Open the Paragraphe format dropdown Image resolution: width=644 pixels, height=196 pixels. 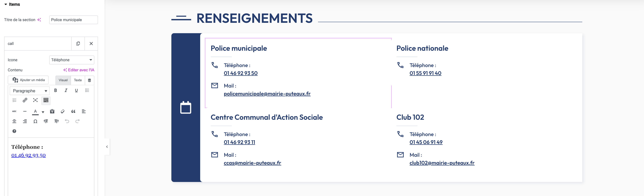[x=29, y=91]
